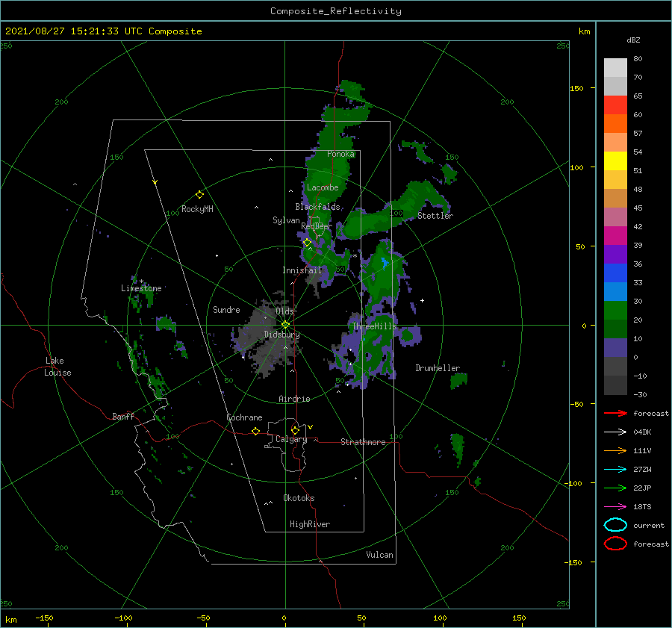Click the Sundre town label
This screenshot has width=672, height=628.
point(226,309)
